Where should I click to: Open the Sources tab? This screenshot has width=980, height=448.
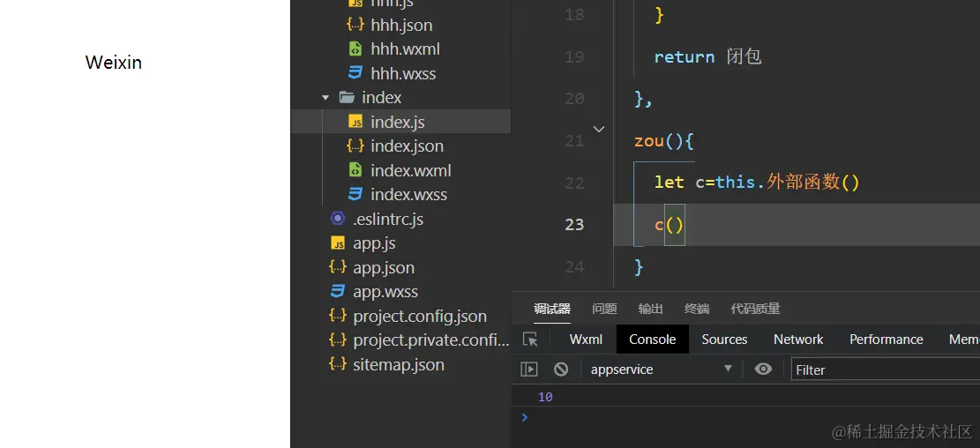724,340
